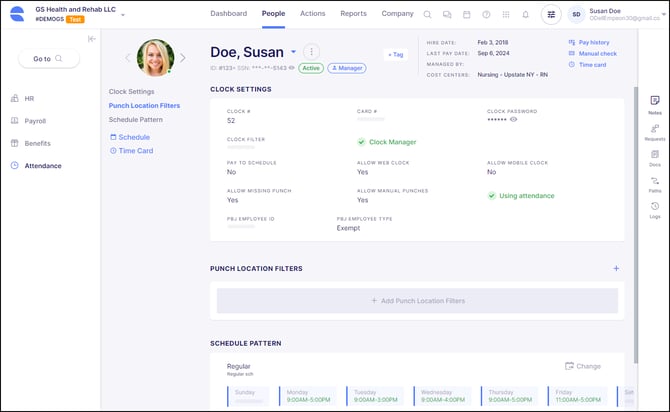
Task: Click the Go to search field
Action: (x=49, y=59)
